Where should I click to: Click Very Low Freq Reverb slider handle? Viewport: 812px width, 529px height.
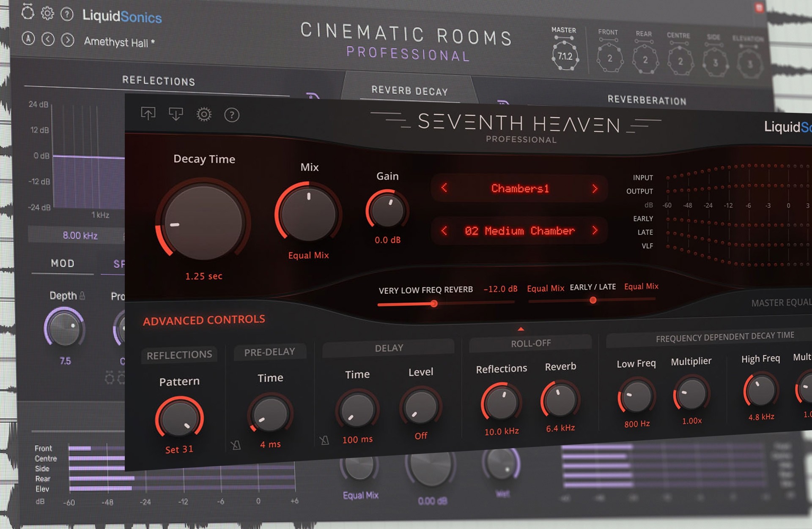click(434, 303)
